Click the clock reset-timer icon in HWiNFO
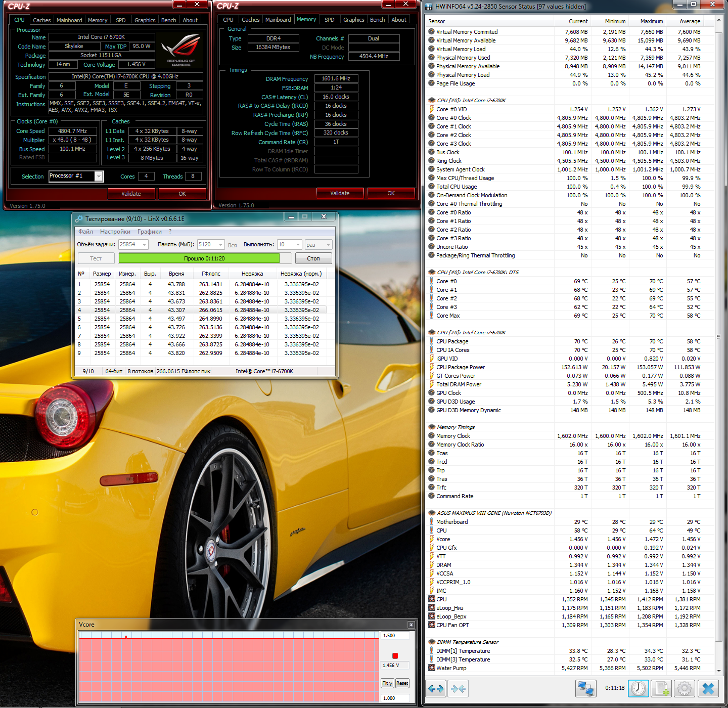This screenshot has height=708, width=728. pyautogui.click(x=639, y=688)
